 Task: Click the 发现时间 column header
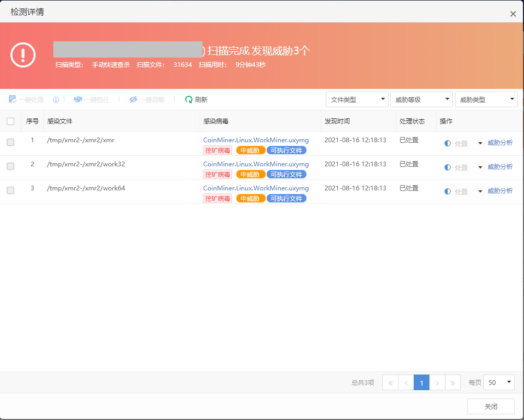[337, 121]
